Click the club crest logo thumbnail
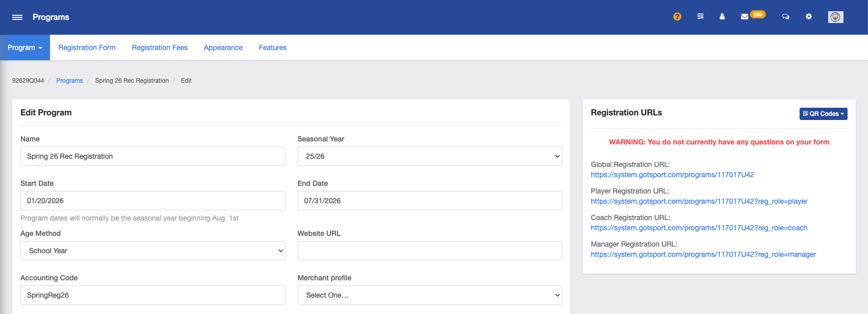This screenshot has height=314, width=868. click(x=835, y=17)
